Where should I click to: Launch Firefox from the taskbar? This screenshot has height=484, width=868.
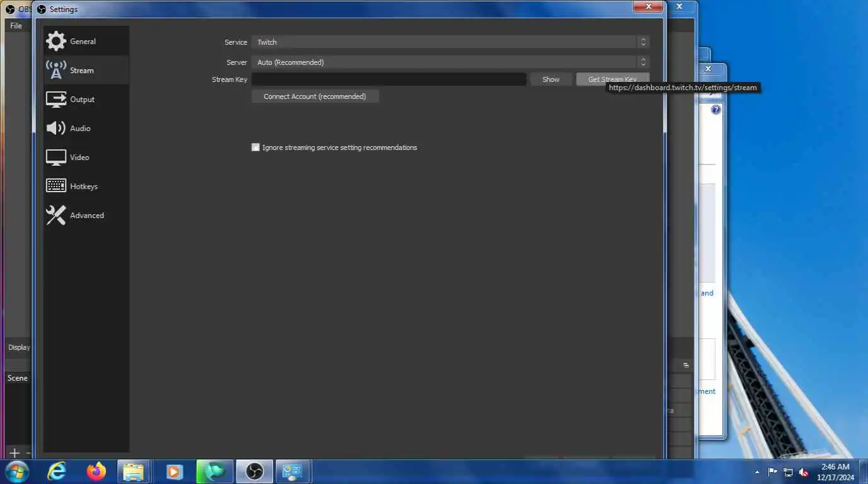click(97, 471)
